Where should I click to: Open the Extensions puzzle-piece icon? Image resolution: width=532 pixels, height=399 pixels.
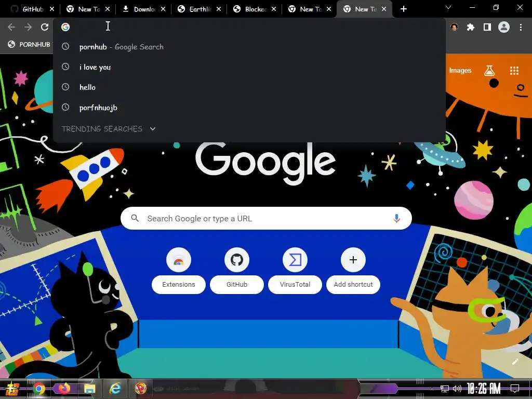(471, 27)
